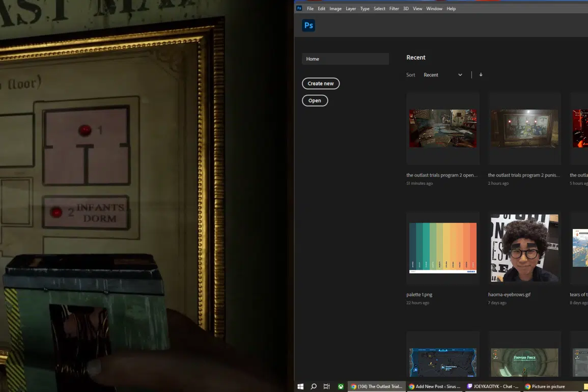Open outlast trials program 2 open thumbnail
The height and width of the screenshot is (392, 588).
click(x=443, y=128)
